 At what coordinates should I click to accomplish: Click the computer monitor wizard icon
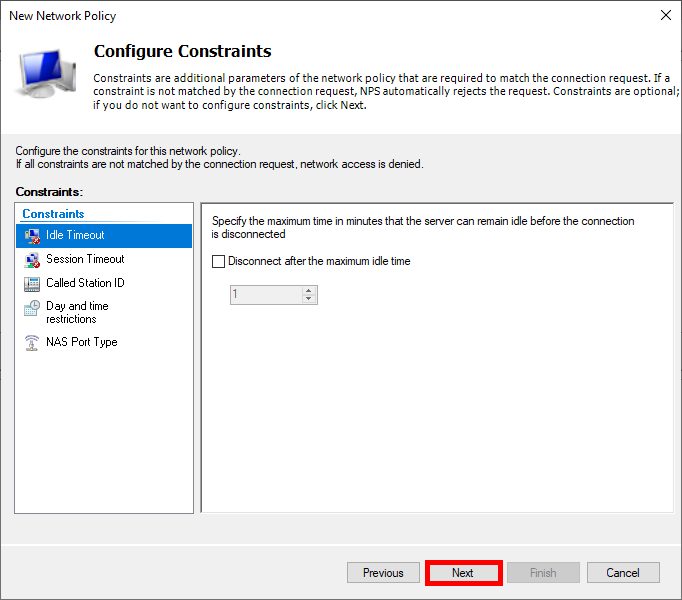(46, 76)
